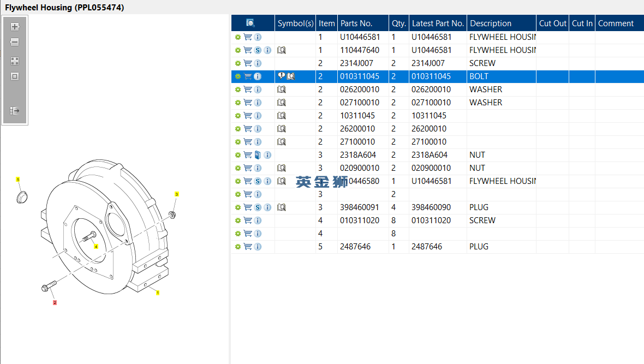The width and height of the screenshot is (644, 364).
Task: Select NUT description for 020900010
Action: point(502,168)
